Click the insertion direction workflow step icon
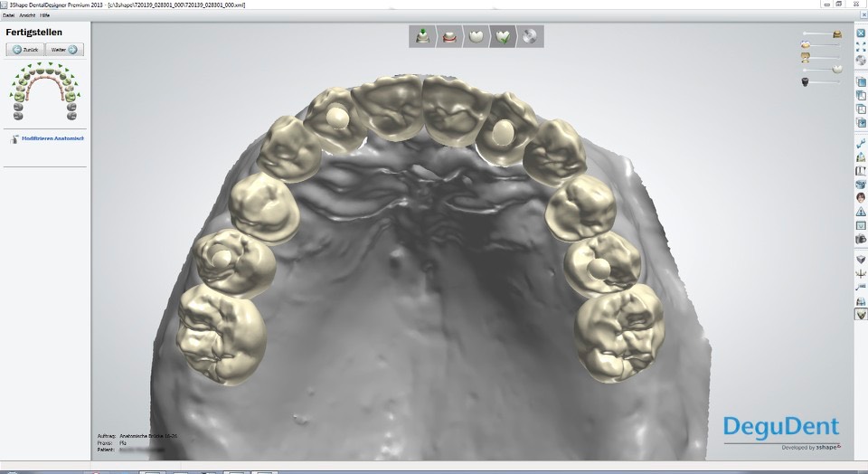 point(422,37)
